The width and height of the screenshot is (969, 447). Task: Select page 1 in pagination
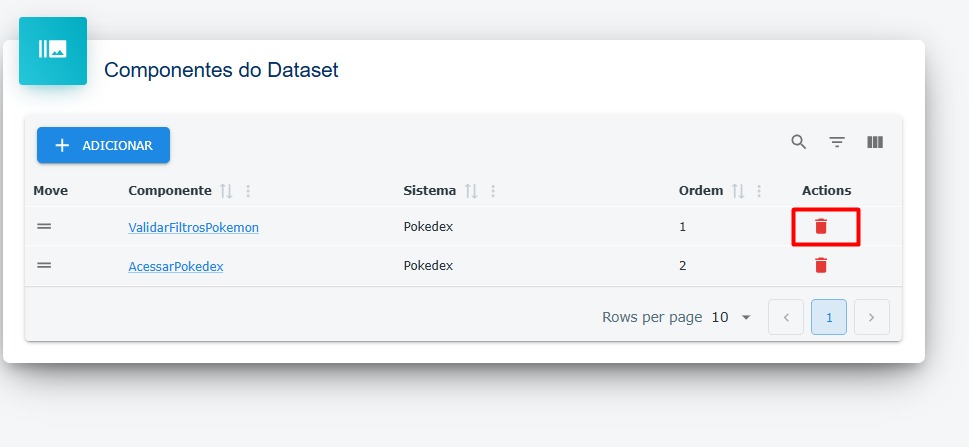point(829,317)
